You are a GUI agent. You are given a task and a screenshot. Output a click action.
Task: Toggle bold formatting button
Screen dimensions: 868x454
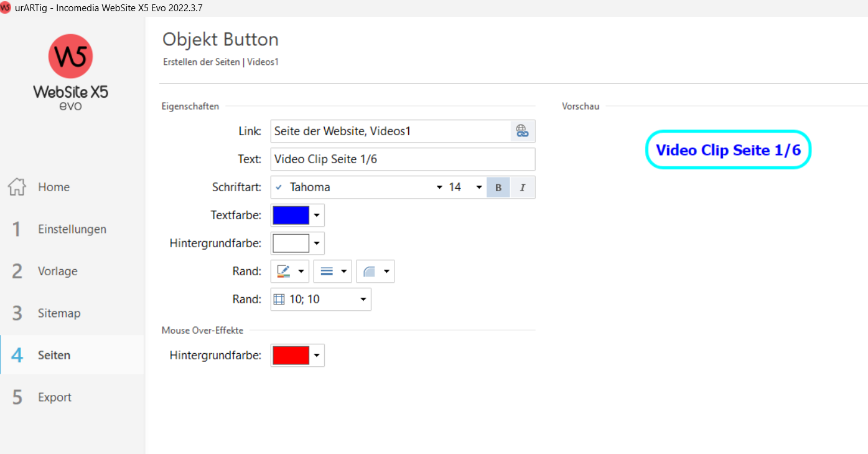click(498, 187)
